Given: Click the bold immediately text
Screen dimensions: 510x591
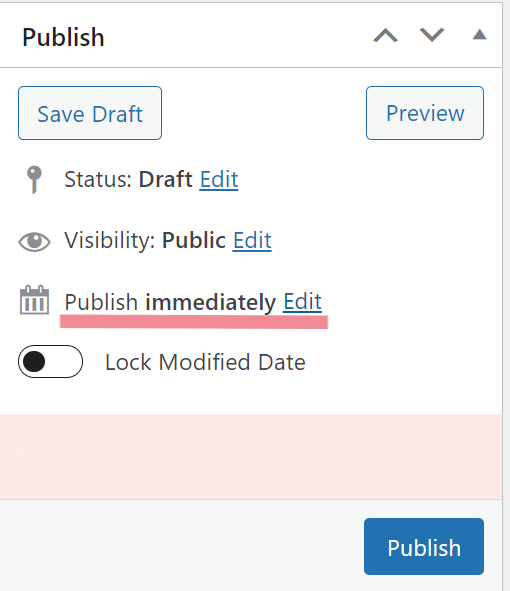Looking at the screenshot, I should [211, 302].
